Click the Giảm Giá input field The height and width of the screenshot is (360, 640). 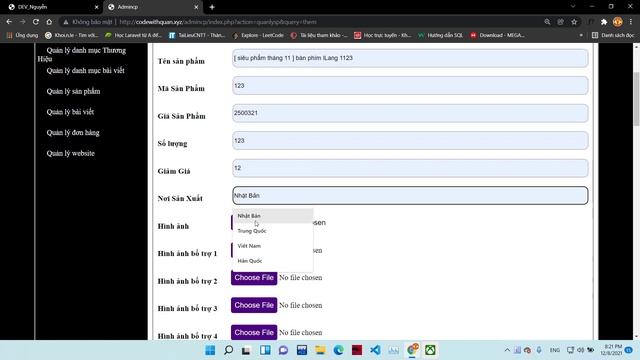click(x=410, y=168)
